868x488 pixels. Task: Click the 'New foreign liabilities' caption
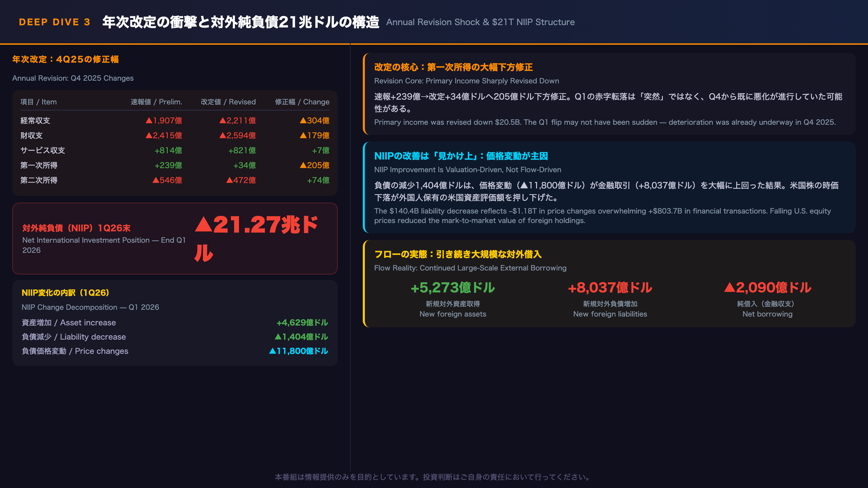[x=610, y=314]
